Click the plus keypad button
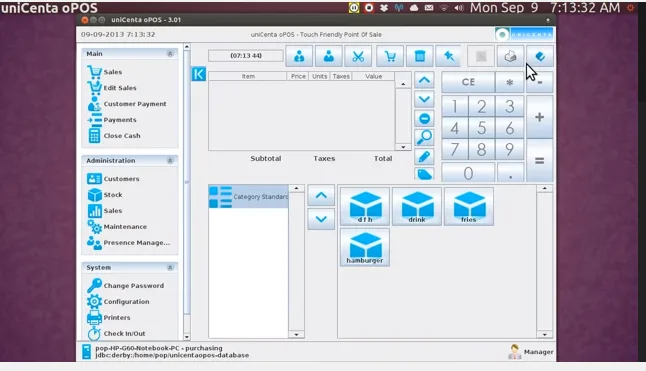Screen dimensions: 646x371 [540, 117]
